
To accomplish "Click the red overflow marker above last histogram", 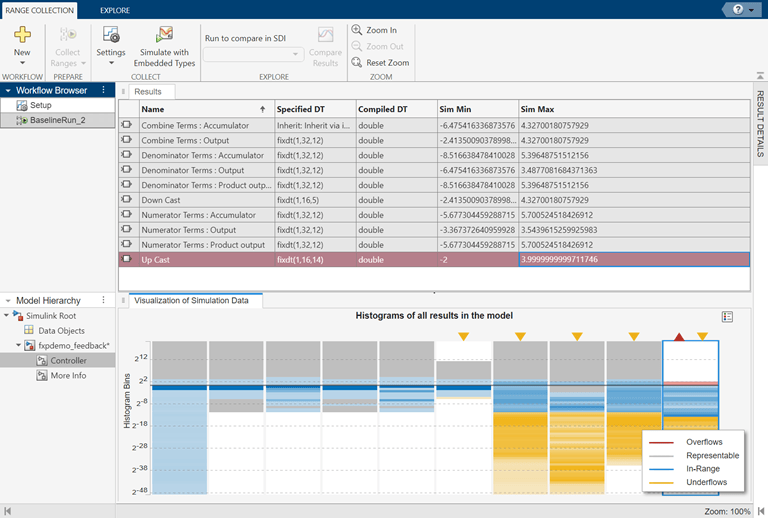I will [679, 337].
